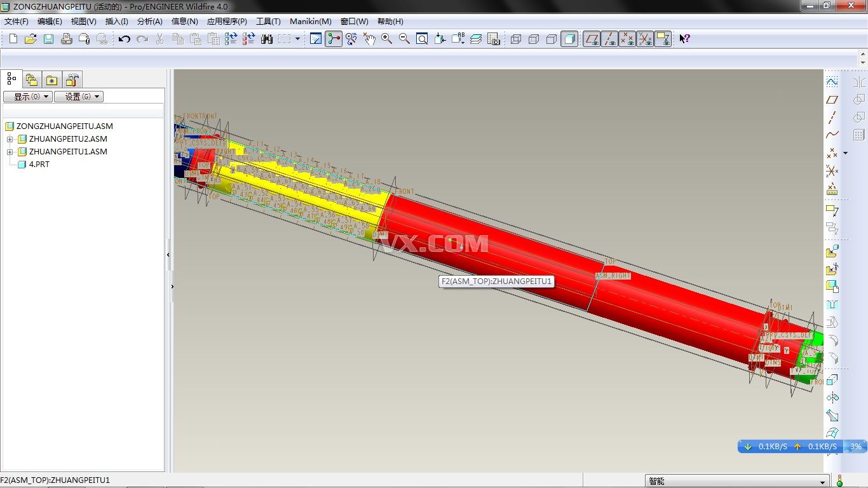Viewport: 868px width, 488px height.
Task: Click the binoculars Find icon
Action: 267,39
